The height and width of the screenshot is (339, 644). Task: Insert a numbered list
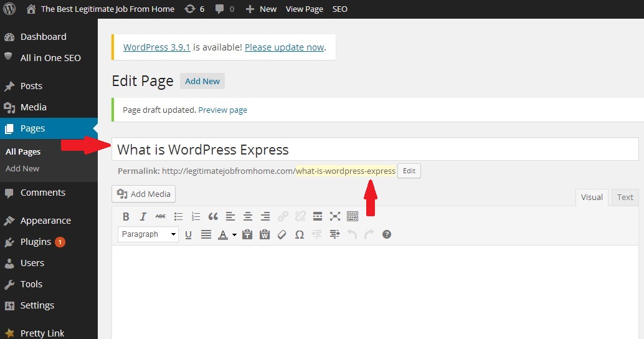click(x=196, y=217)
